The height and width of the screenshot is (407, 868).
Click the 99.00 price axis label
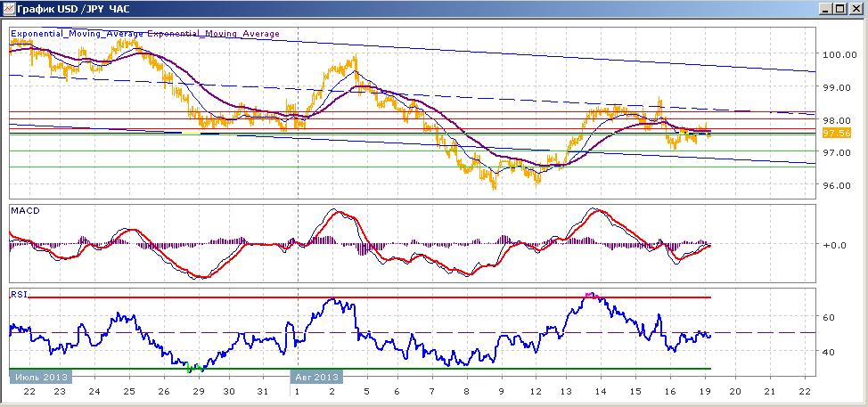point(837,86)
